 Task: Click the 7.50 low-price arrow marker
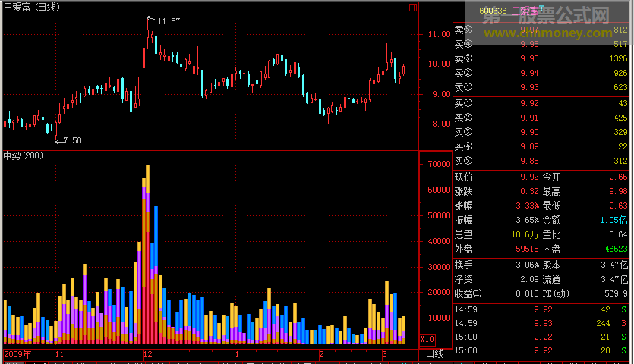[68, 140]
